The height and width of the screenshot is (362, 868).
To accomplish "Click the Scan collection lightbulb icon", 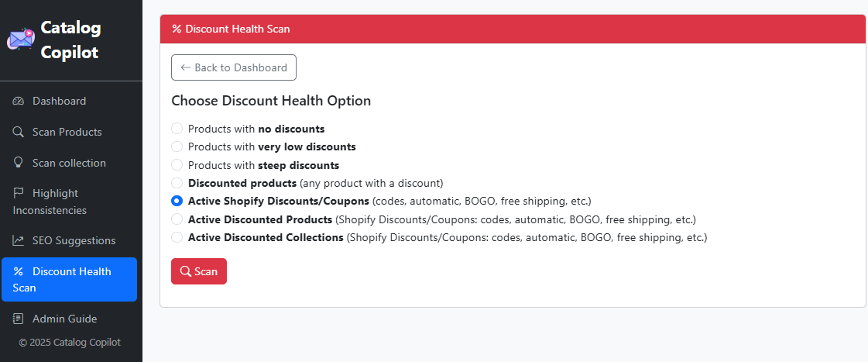I will coord(19,164).
